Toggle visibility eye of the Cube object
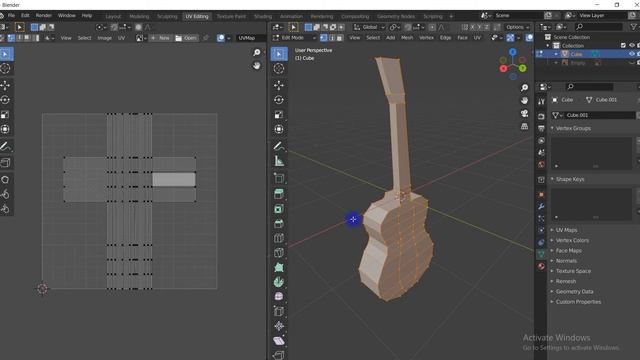Image resolution: width=640 pixels, height=360 pixels. [x=632, y=54]
